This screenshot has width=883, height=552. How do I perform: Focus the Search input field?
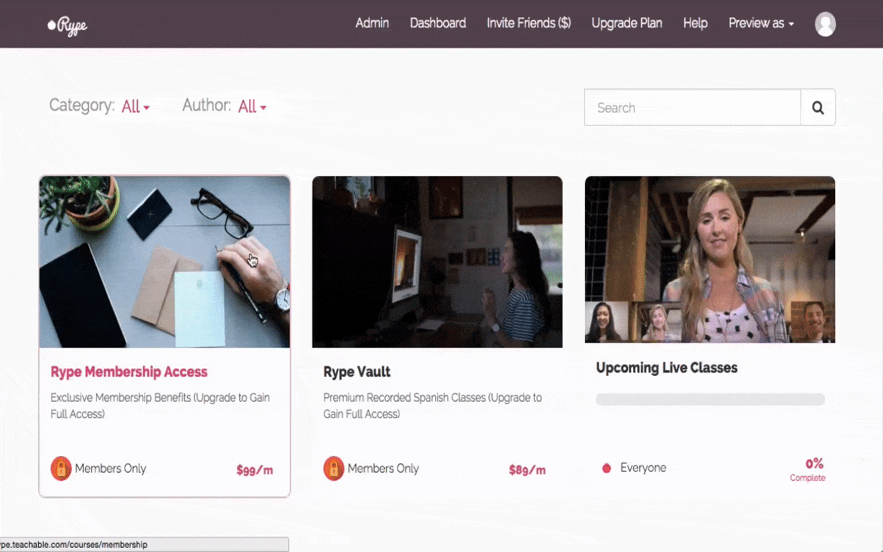click(x=692, y=108)
